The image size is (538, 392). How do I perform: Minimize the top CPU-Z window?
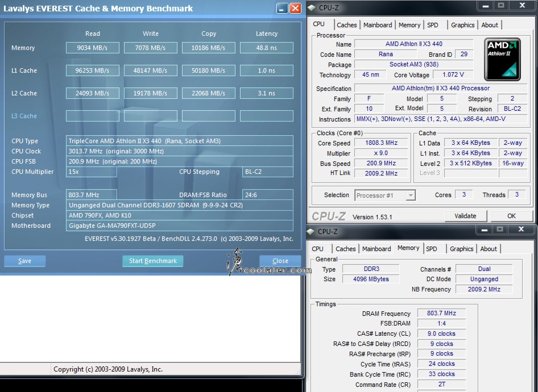(486, 6)
